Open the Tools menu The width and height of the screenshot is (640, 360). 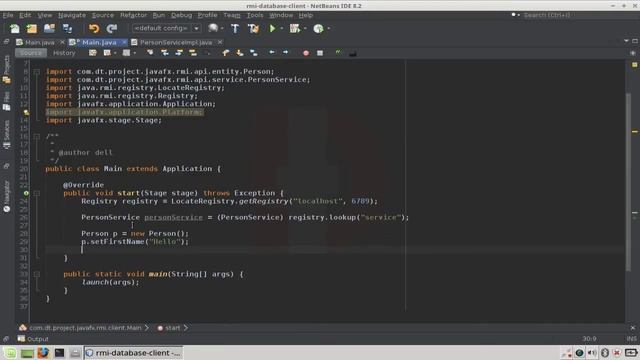255,15
